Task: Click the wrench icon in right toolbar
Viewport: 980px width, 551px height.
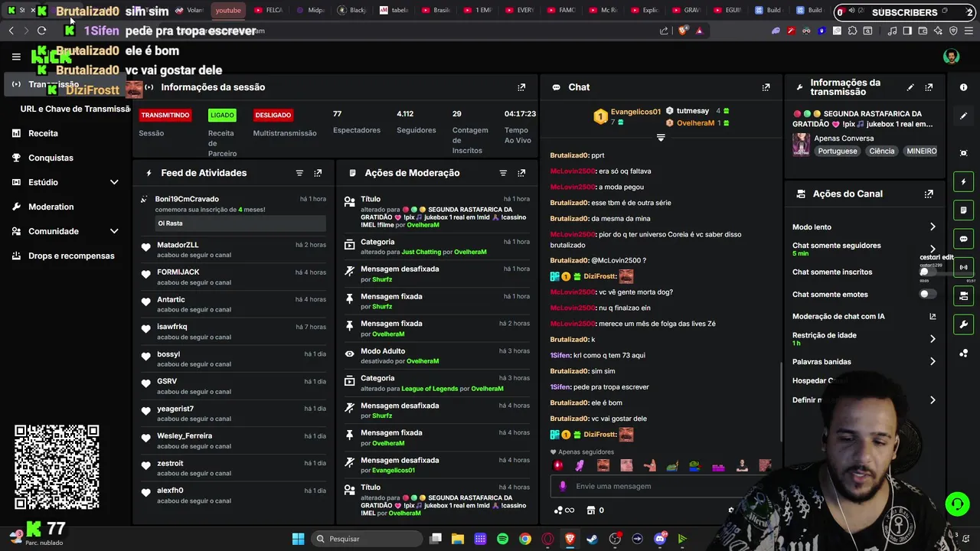Action: coord(964,324)
